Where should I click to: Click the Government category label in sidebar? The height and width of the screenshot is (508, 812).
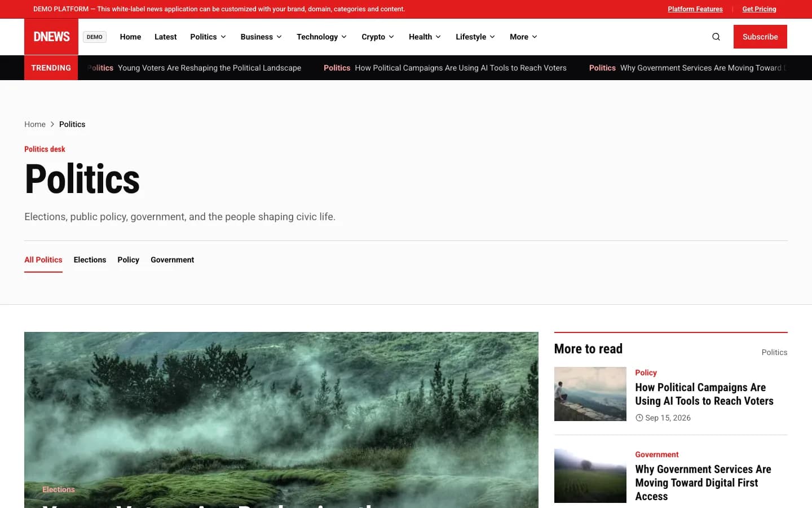coord(657,454)
